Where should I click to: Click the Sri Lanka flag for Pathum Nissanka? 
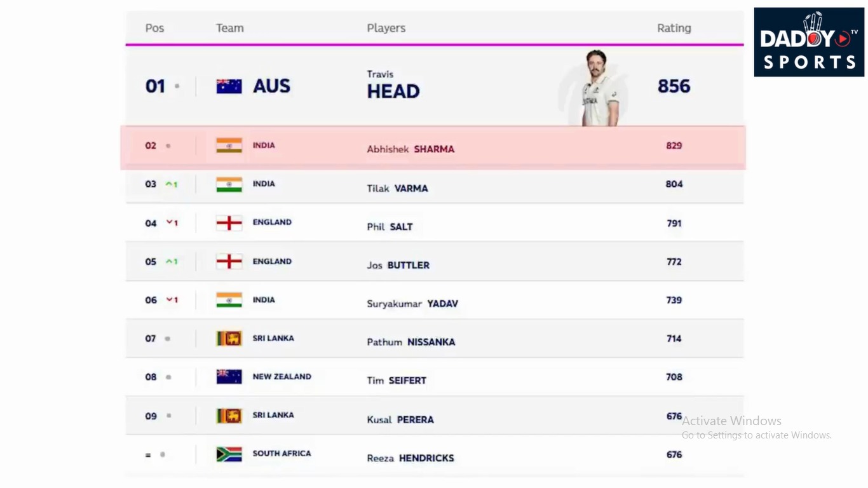click(x=229, y=338)
